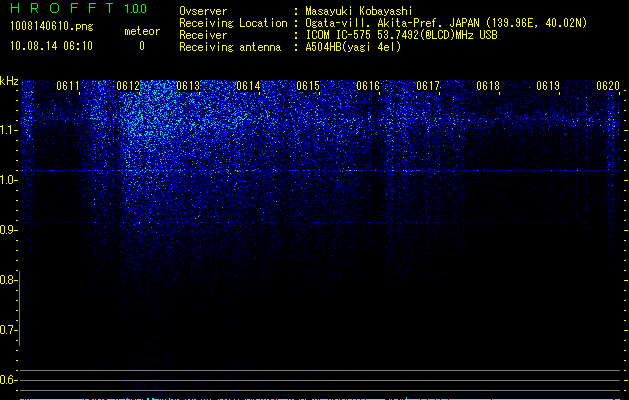Click the 0.6 kHz frequency label
The image size is (629, 400).
pos(8,380)
